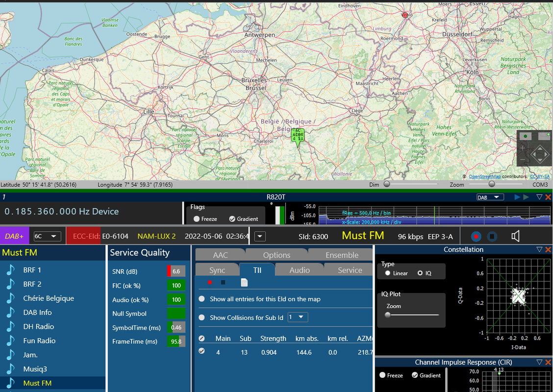Enable Show Collisions for Sub Id

pos(201,318)
